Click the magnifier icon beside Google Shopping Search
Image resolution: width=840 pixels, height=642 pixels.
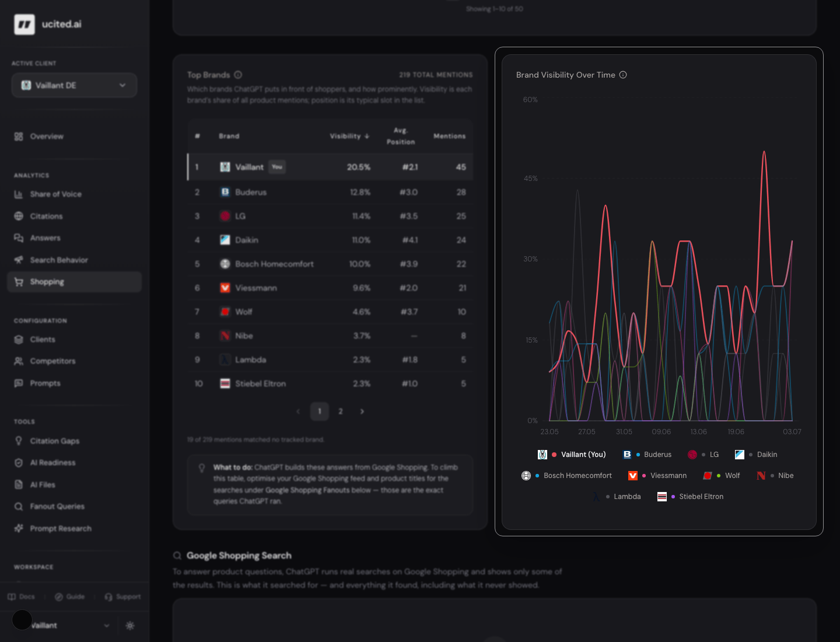pyautogui.click(x=177, y=556)
